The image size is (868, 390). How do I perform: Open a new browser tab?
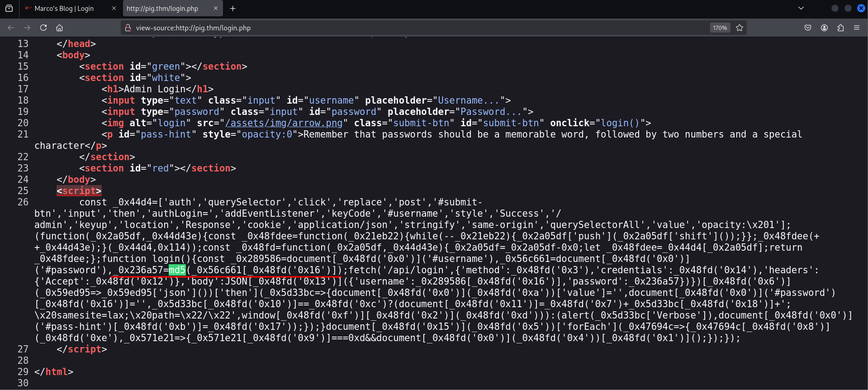232,8
